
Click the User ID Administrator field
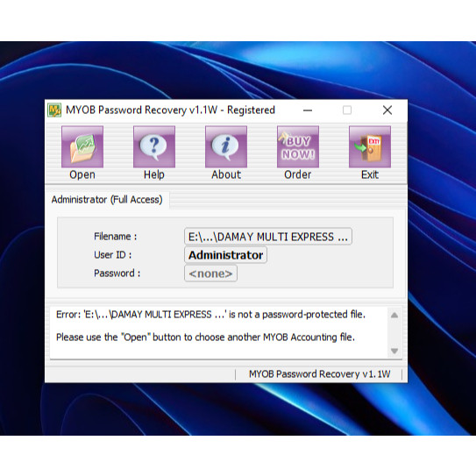[x=225, y=255]
